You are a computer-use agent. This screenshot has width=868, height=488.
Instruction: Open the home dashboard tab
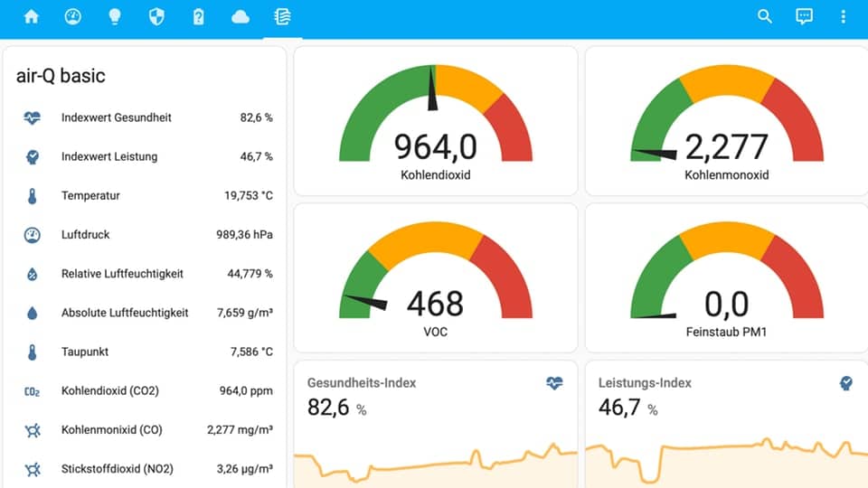32,16
